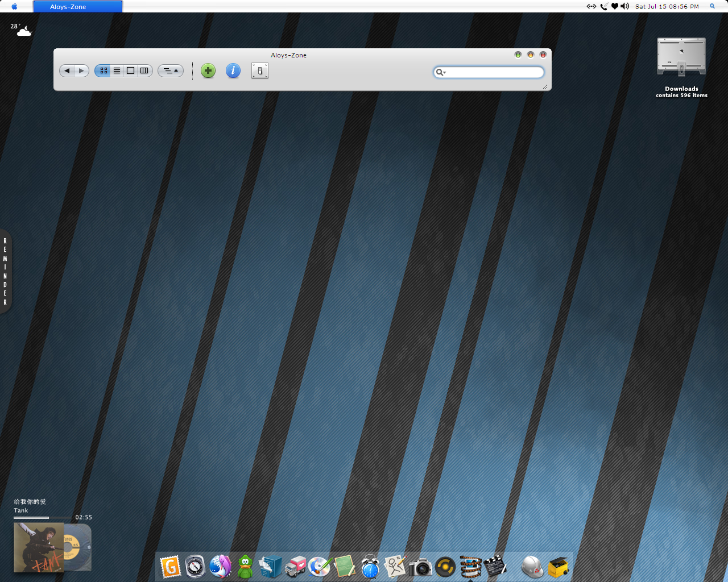Click the orange window button of Aloys-Zone

pyautogui.click(x=531, y=55)
